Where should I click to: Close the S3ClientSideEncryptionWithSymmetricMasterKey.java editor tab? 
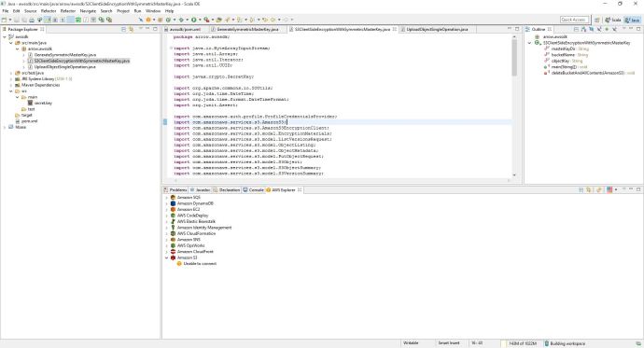coord(395,29)
